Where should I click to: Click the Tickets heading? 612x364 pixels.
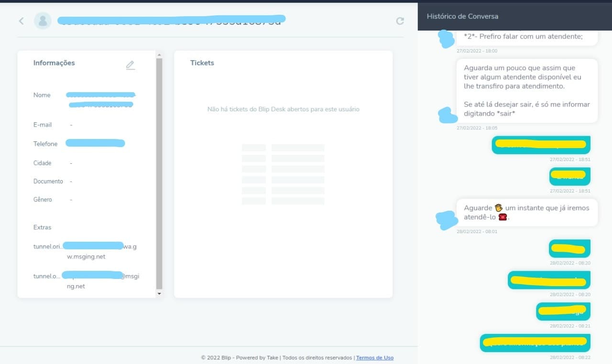tap(202, 63)
